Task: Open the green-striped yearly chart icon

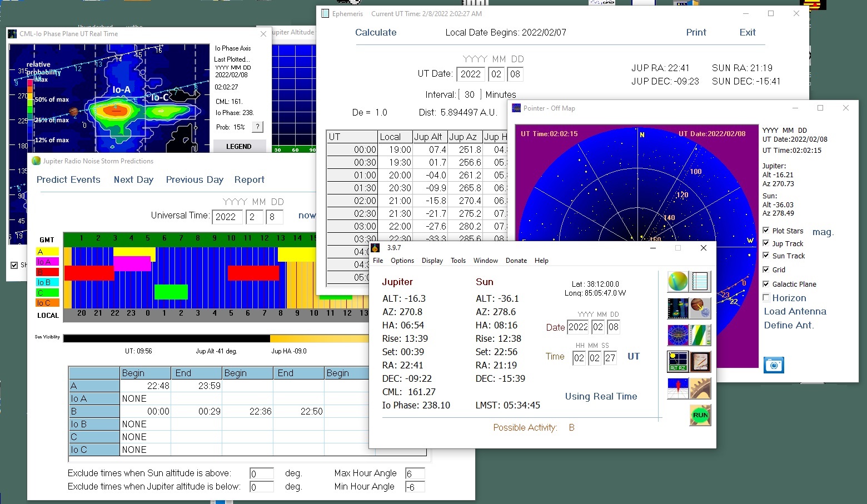Action: 700,335
